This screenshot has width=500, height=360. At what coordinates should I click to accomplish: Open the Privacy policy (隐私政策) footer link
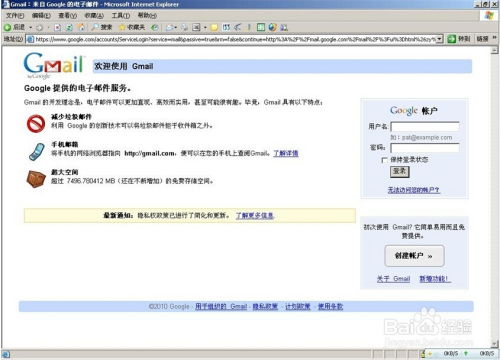coord(265,307)
